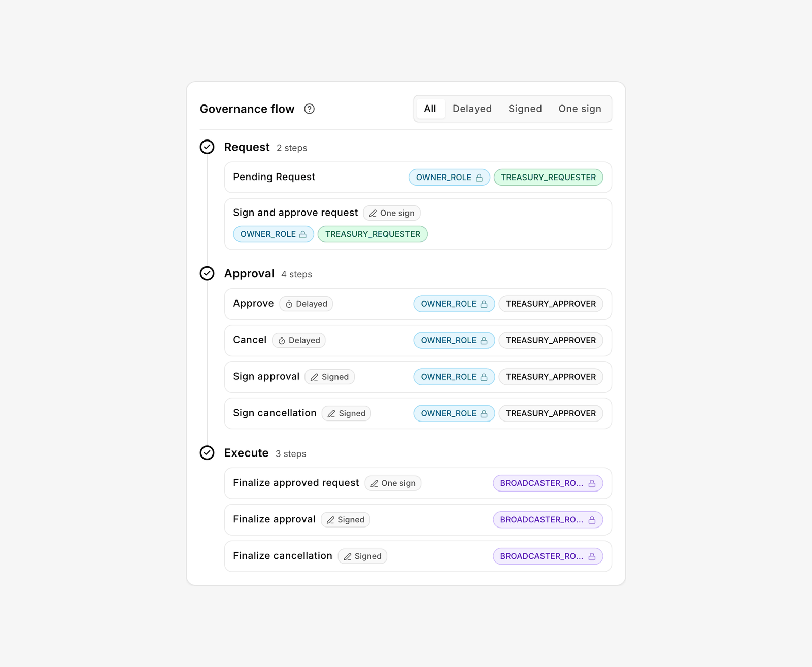The width and height of the screenshot is (812, 667).
Task: Click TREASURY_APPROVER badge in the Cancel row
Action: (551, 340)
